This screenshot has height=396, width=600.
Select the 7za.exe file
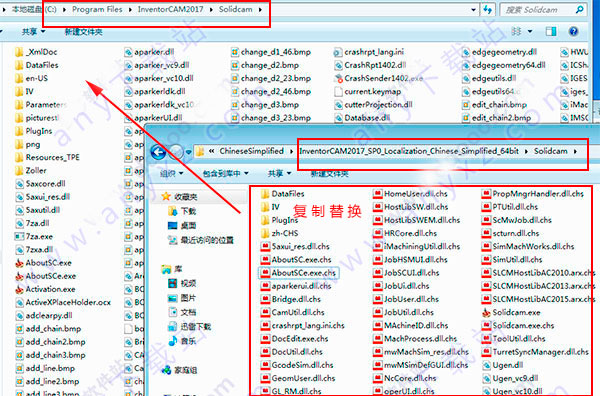[x=34, y=236]
